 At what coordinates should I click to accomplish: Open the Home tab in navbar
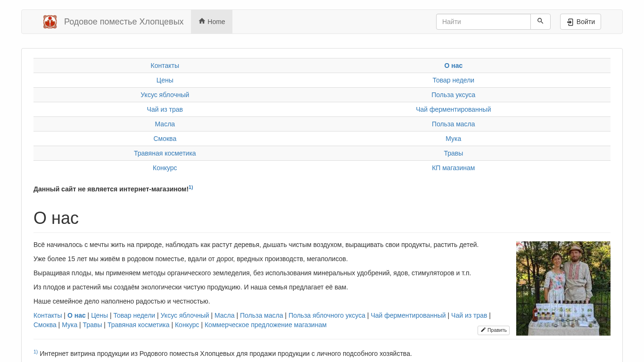pyautogui.click(x=212, y=22)
